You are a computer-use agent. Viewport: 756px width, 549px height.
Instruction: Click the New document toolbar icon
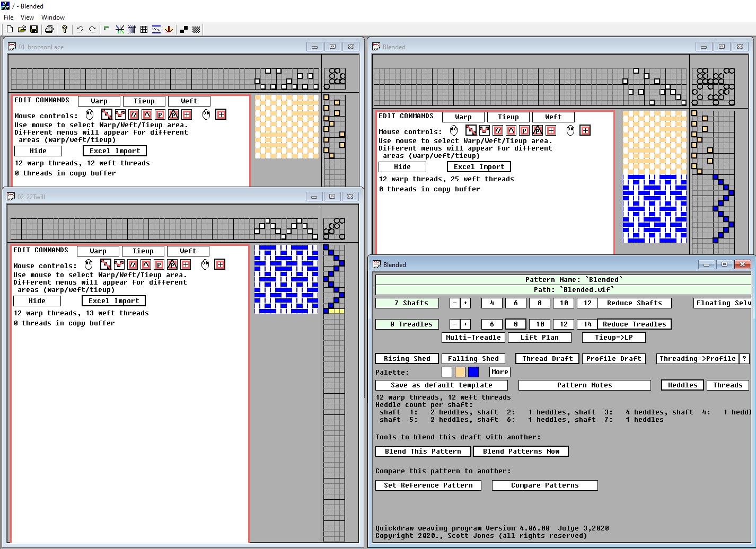pos(10,30)
